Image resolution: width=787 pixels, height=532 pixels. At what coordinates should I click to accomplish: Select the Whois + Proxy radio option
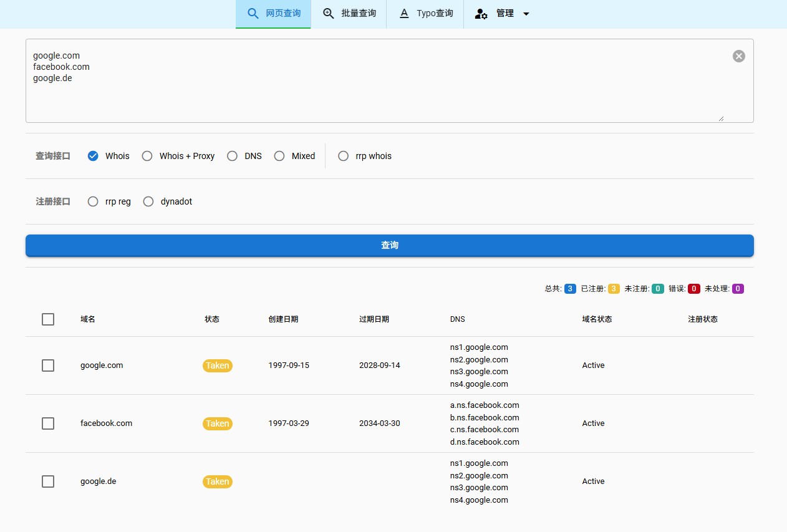[x=147, y=156]
